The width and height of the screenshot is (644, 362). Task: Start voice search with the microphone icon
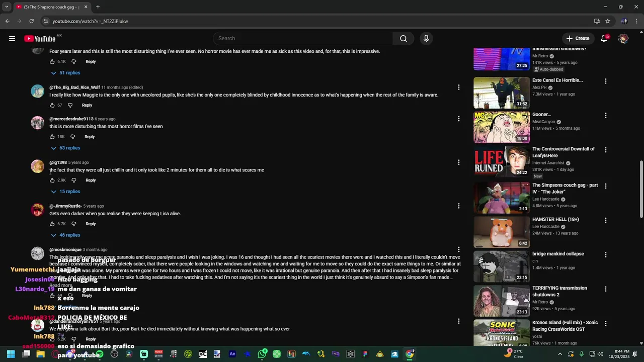[426, 39]
